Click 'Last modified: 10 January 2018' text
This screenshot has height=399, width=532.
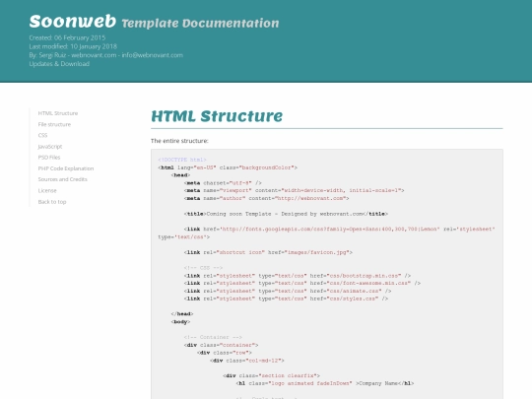coord(73,46)
